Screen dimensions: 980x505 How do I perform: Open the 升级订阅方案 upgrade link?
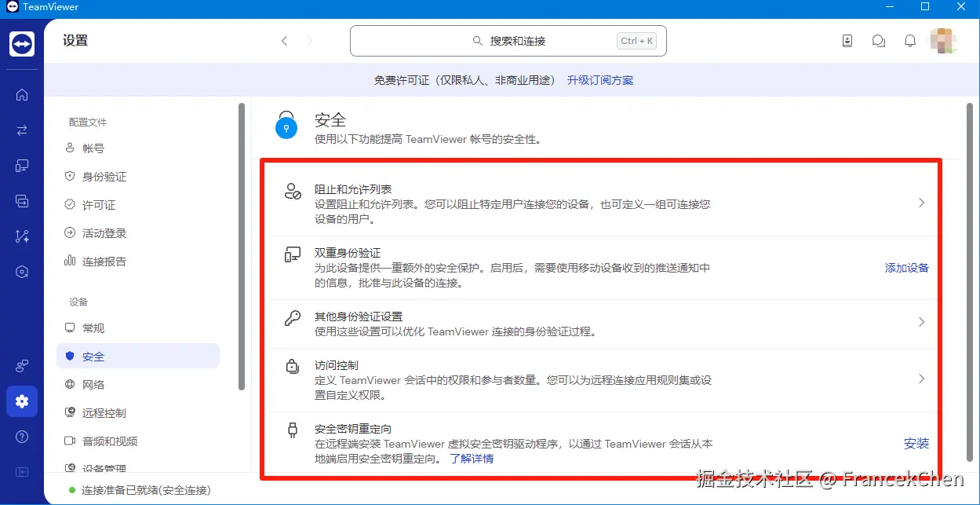pos(600,80)
